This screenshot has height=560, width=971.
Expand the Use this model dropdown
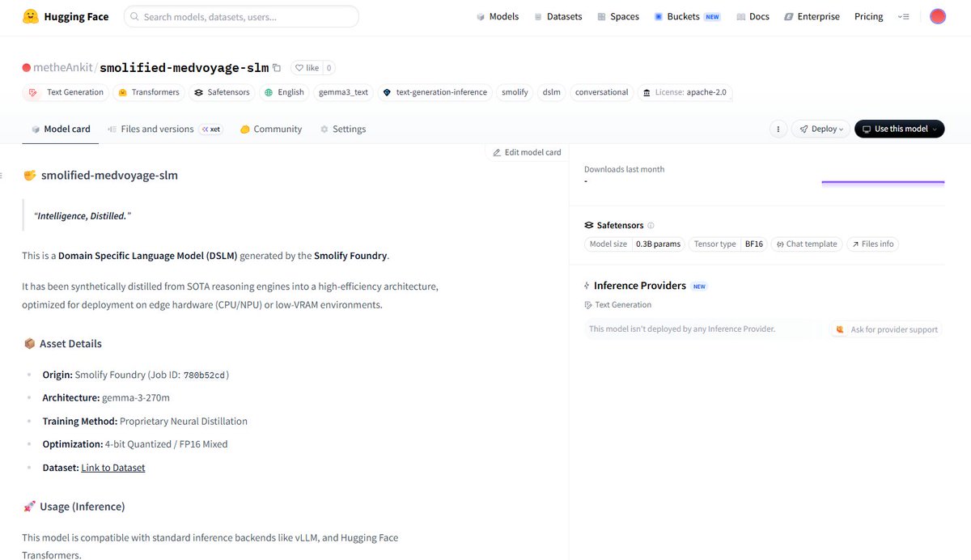click(899, 129)
